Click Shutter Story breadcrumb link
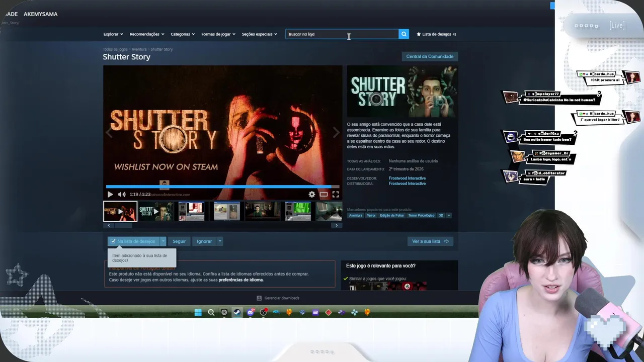 click(162, 49)
